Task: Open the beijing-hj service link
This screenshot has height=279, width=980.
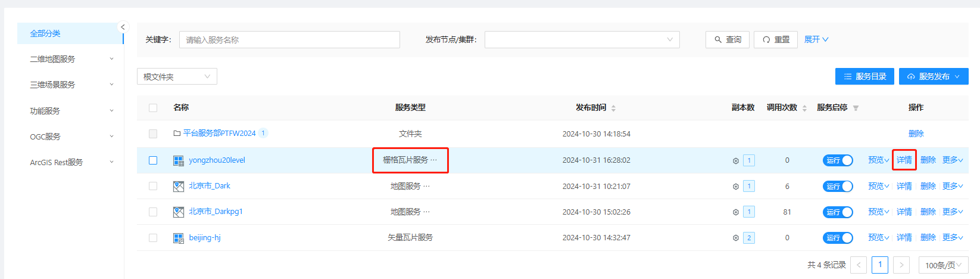Action: [205, 238]
